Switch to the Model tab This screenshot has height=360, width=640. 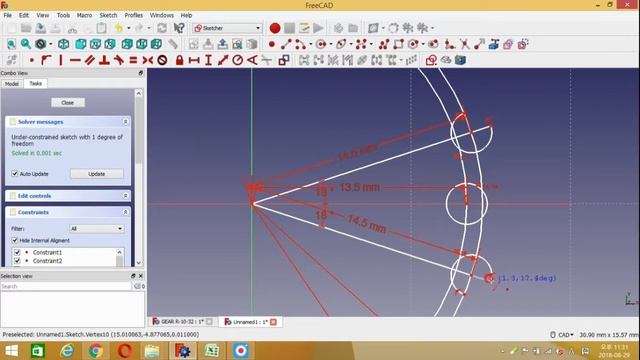pos(11,84)
